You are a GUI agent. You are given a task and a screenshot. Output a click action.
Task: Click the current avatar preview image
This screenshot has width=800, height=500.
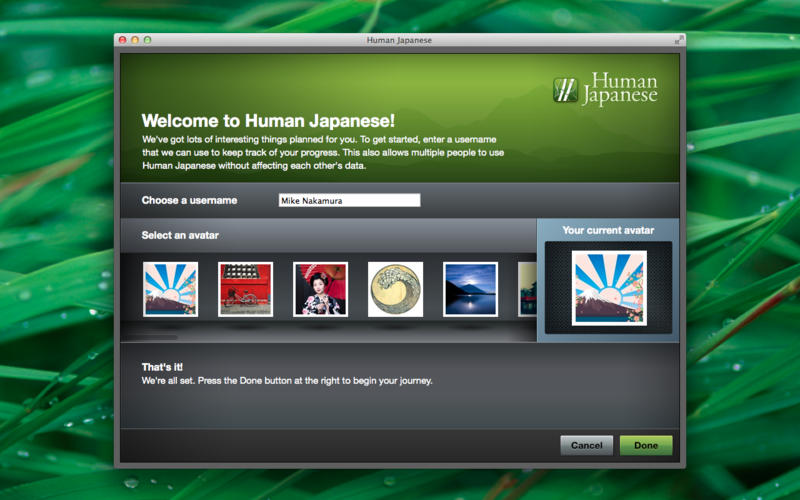pyautogui.click(x=608, y=287)
